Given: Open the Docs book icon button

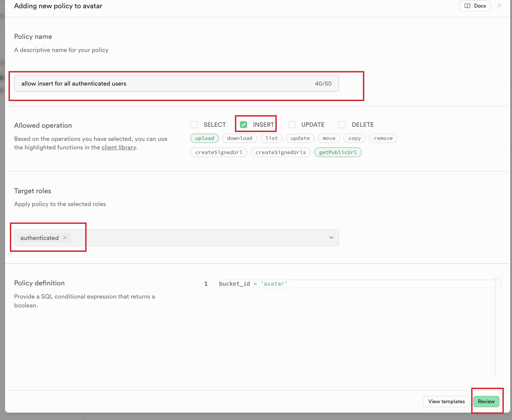Looking at the screenshot, I should coord(475,6).
